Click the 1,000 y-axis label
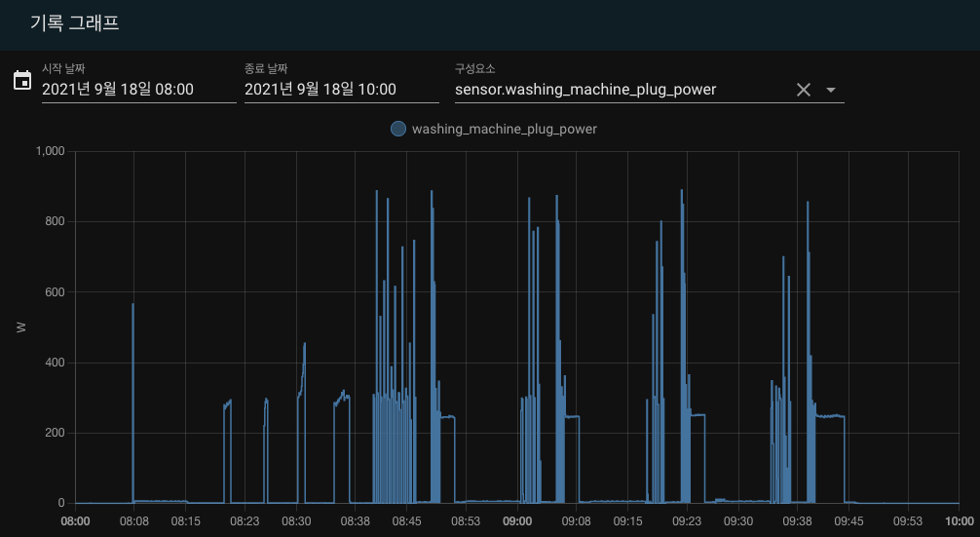The width and height of the screenshot is (980, 537). [x=51, y=151]
